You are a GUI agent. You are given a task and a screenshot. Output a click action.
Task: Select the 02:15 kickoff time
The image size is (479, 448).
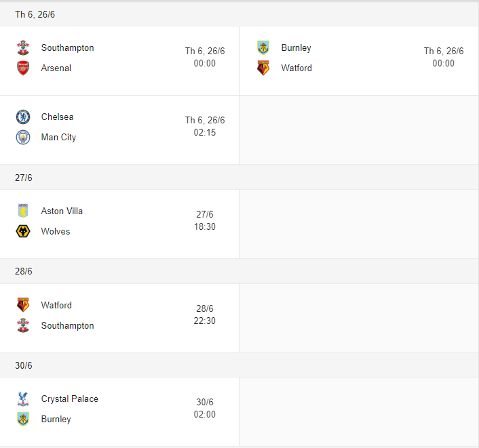[x=204, y=133]
